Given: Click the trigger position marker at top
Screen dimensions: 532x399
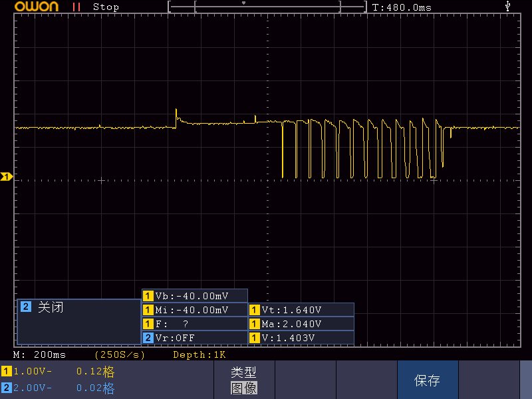Looking at the screenshot, I should click(243, 3).
